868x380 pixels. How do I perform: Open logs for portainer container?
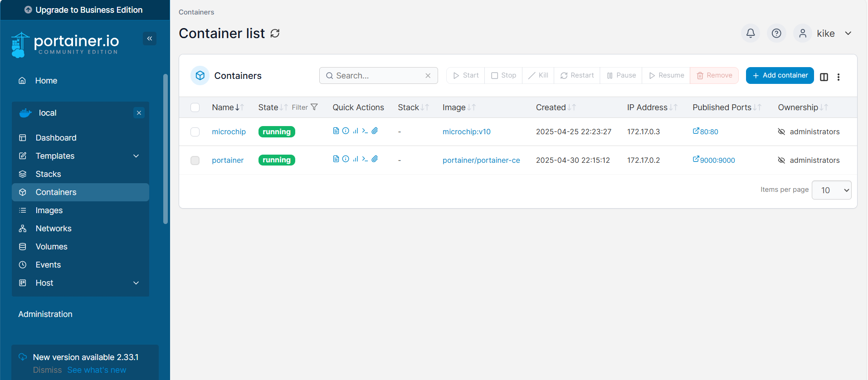pyautogui.click(x=336, y=159)
